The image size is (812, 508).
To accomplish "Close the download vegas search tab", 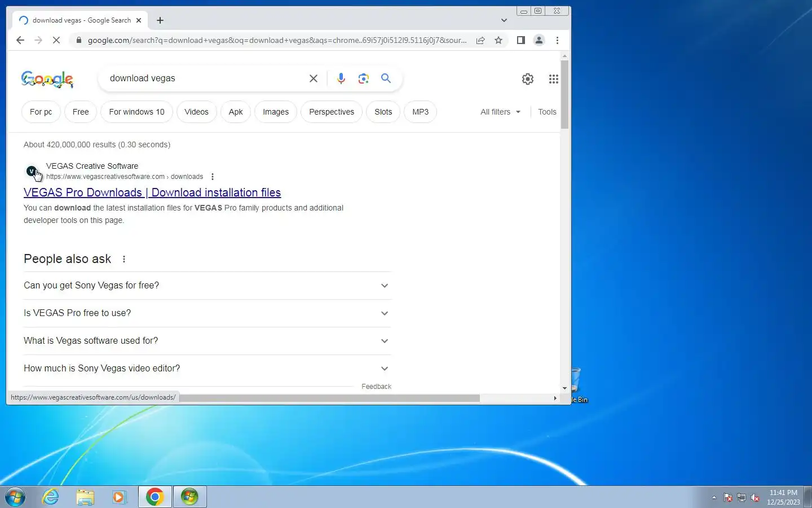I will (139, 20).
